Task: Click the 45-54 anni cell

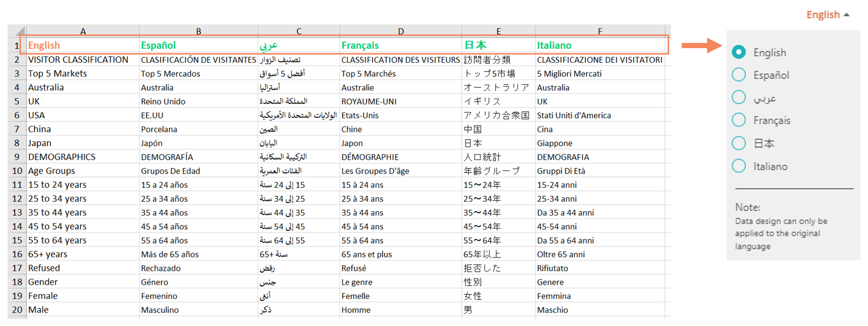Action: [600, 226]
